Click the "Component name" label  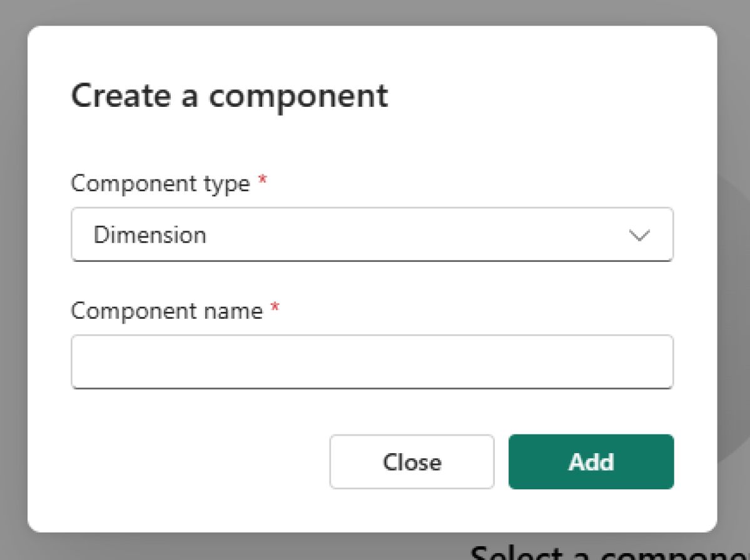tap(166, 311)
